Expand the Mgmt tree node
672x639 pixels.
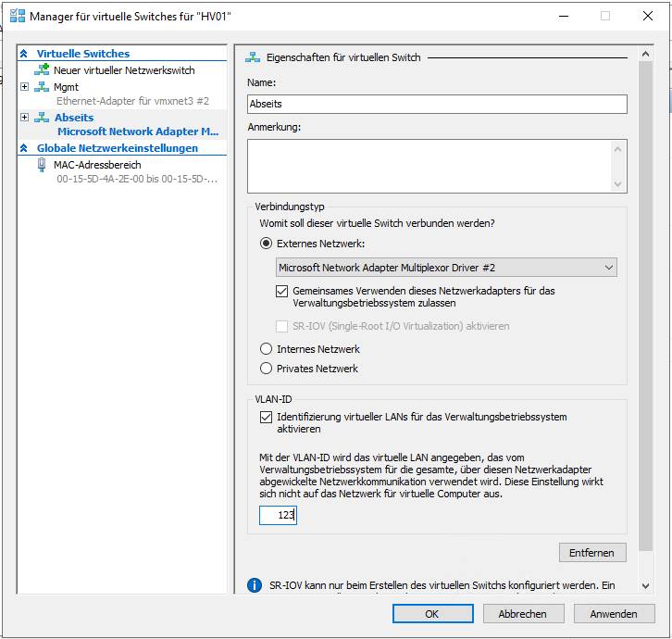click(24, 87)
